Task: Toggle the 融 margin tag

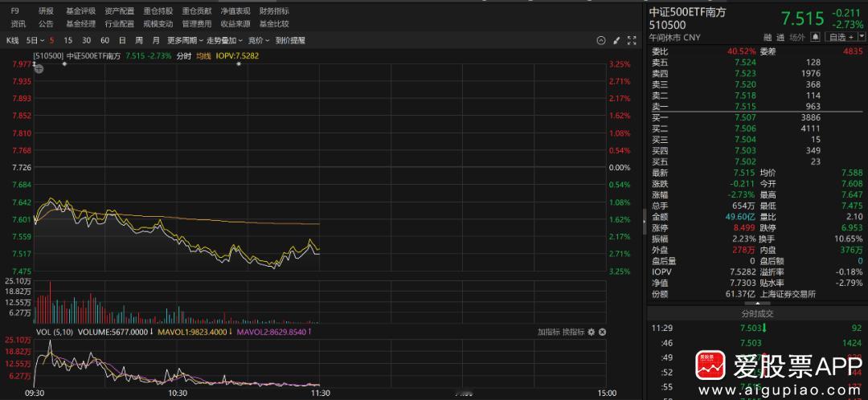Action: tap(768, 37)
